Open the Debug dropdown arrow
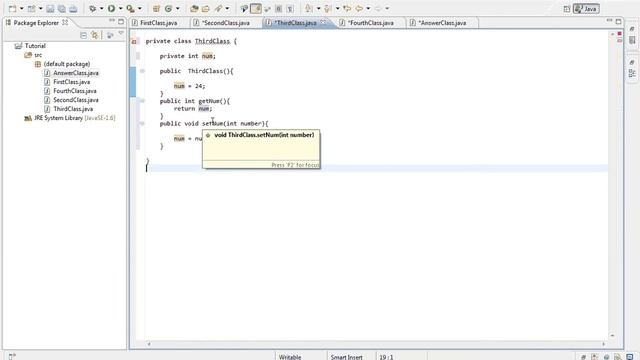This screenshot has width=640, height=360. click(x=101, y=9)
